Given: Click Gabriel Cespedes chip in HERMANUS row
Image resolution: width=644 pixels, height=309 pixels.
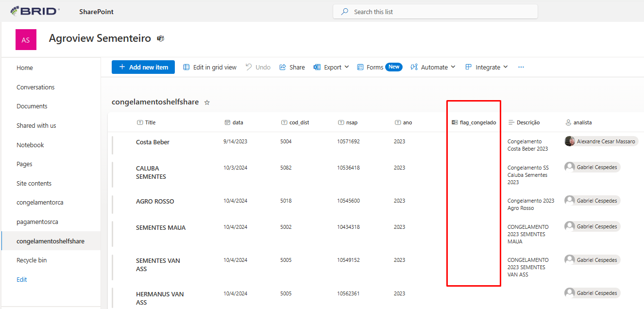Looking at the screenshot, I should click(x=592, y=293).
